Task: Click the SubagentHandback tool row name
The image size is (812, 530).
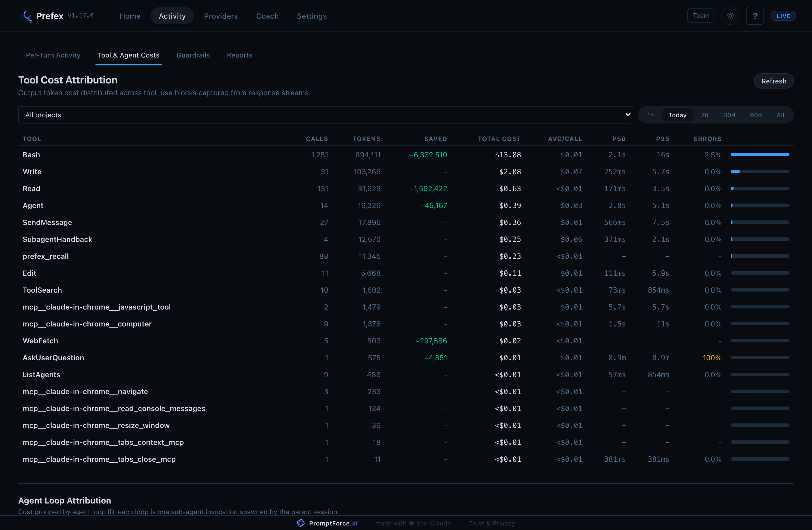Action: click(57, 239)
